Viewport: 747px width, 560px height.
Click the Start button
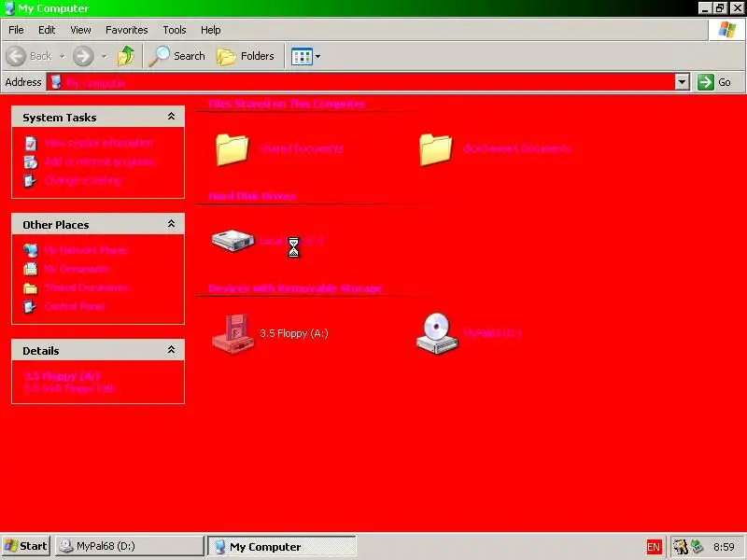pyautogui.click(x=26, y=546)
